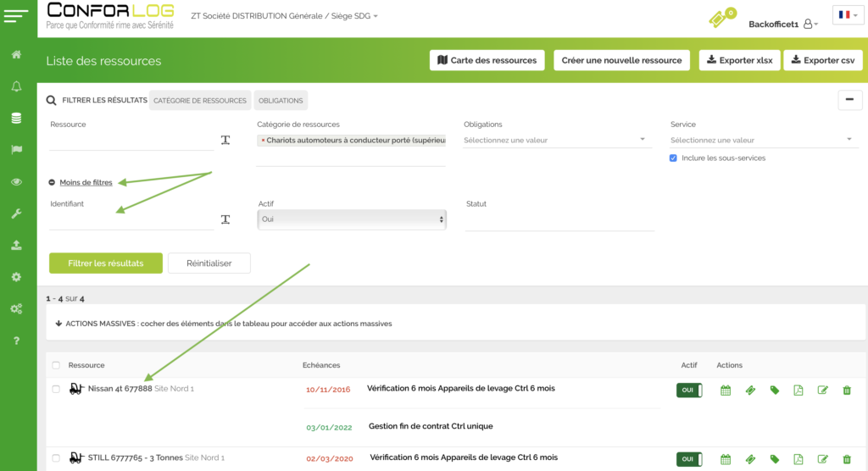The height and width of the screenshot is (471, 868).
Task: Check the select-all box in Ressource header
Action: point(56,365)
